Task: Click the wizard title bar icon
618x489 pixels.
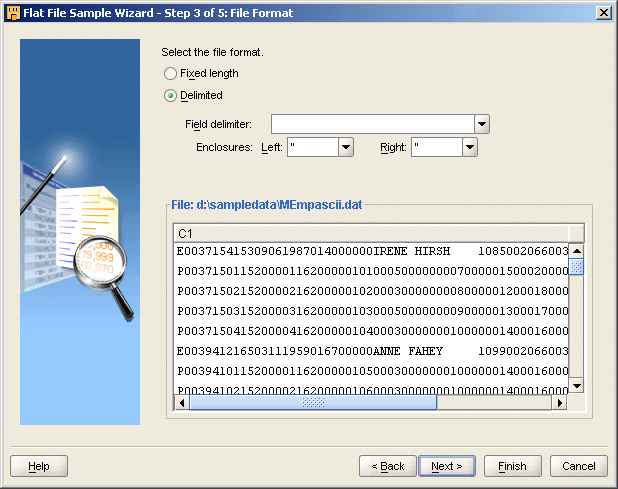Action: click(13, 13)
